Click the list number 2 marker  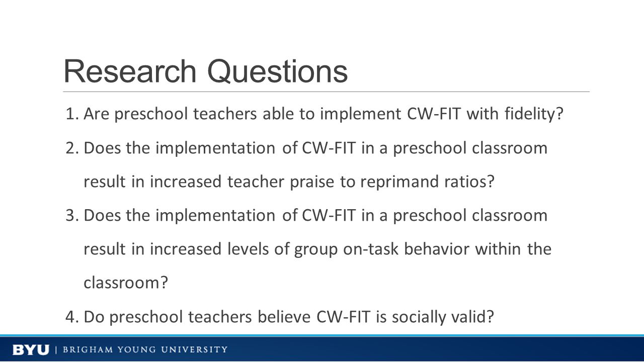[x=72, y=148]
